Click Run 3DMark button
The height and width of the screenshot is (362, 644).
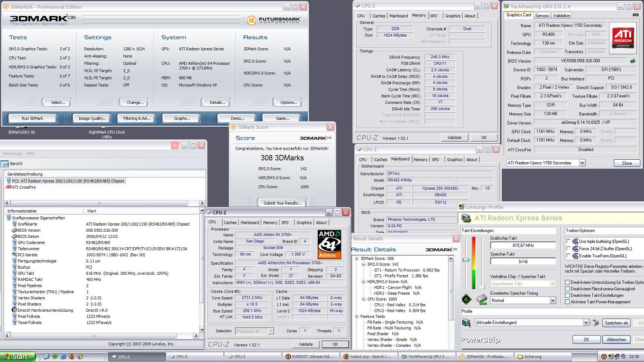coord(32,118)
